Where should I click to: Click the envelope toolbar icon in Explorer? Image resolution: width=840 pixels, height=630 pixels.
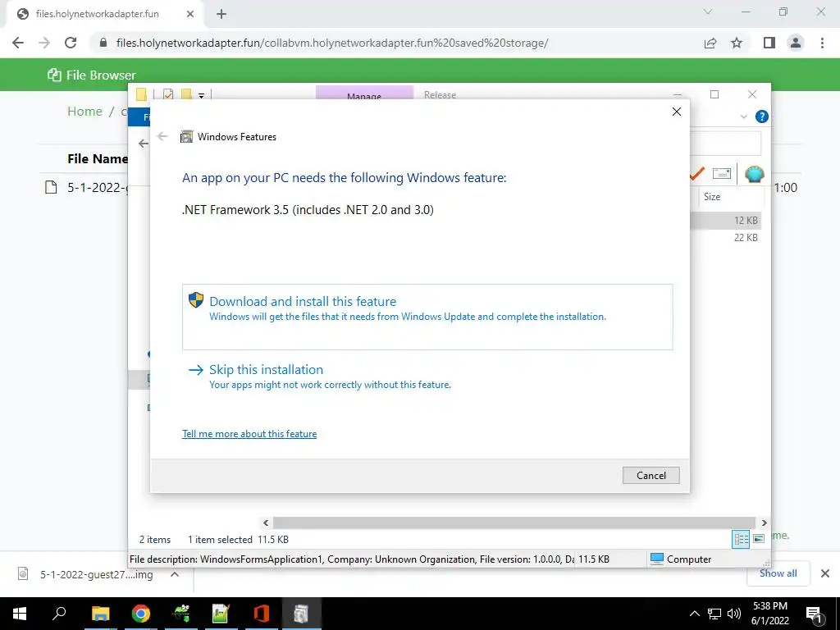click(x=722, y=174)
